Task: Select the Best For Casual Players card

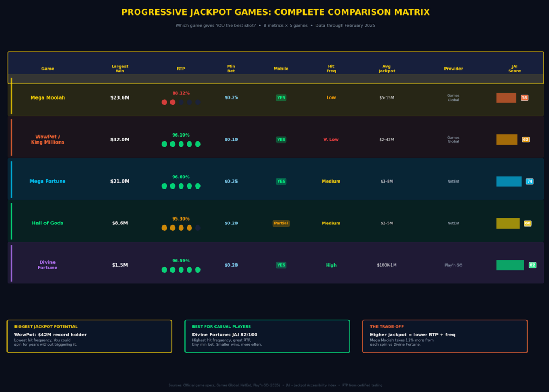Action: [267, 336]
